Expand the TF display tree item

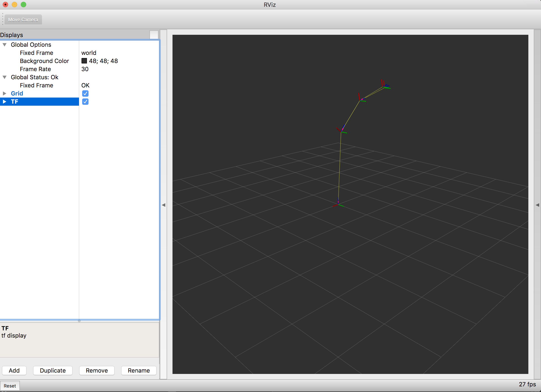pyautogui.click(x=5, y=101)
